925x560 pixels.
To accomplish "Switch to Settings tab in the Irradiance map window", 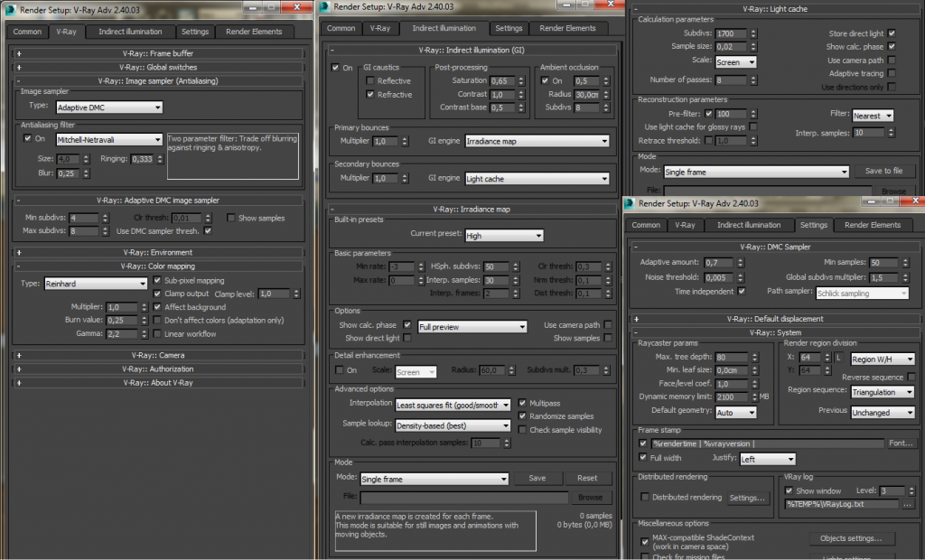I will pyautogui.click(x=509, y=28).
